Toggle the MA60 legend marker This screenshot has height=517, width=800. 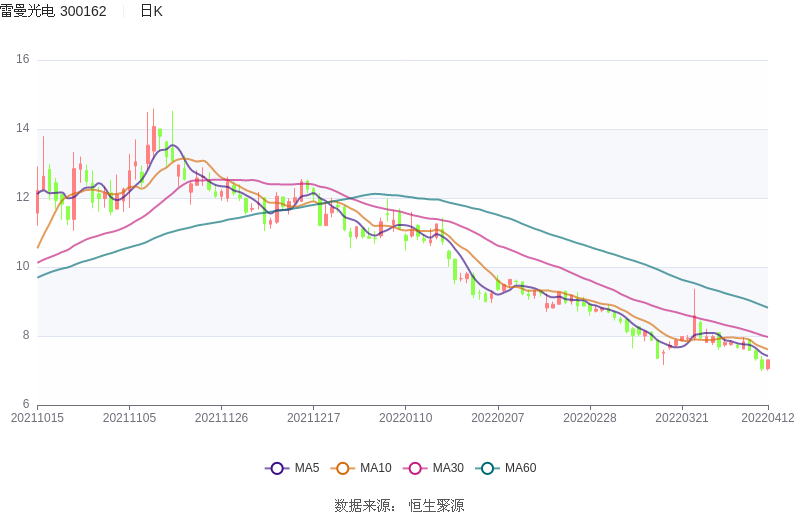[x=487, y=468]
